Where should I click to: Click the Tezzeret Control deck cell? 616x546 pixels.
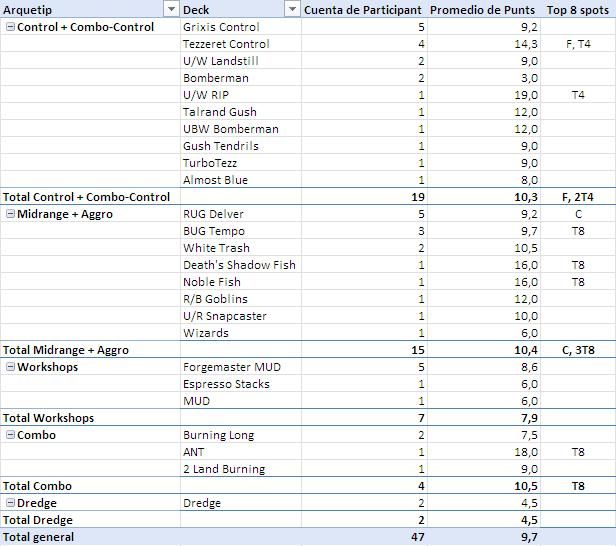226,44
